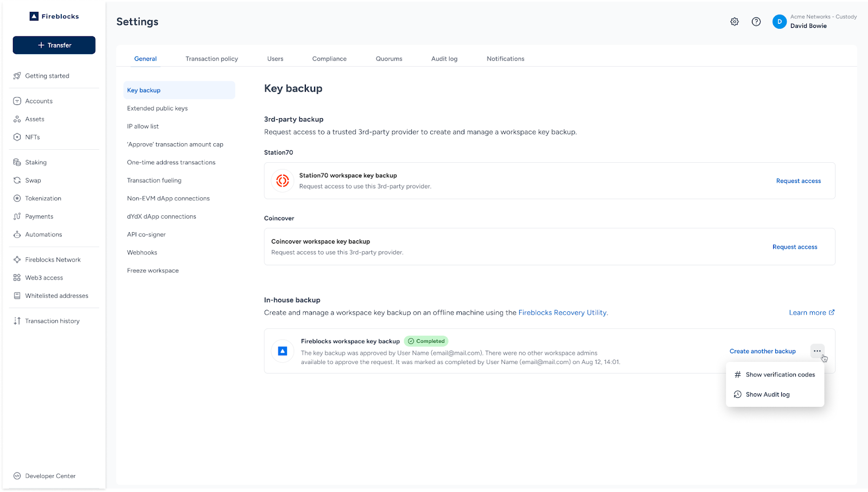Open the Fireblocks Recovery Utility link
The height and width of the screenshot is (492, 868).
coord(563,312)
